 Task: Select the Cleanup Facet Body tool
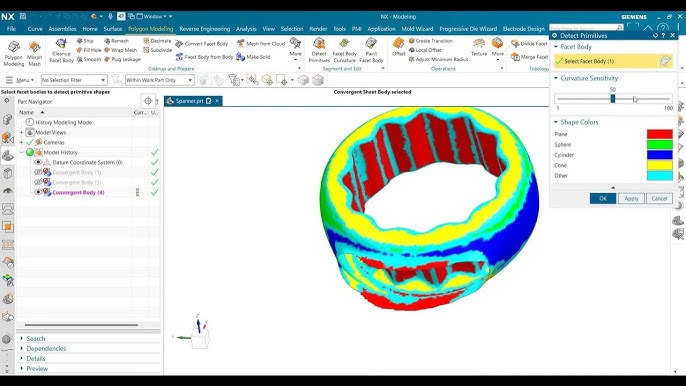coord(61,50)
